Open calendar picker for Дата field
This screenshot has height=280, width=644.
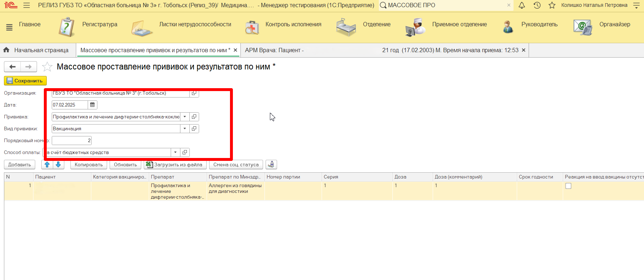click(92, 105)
